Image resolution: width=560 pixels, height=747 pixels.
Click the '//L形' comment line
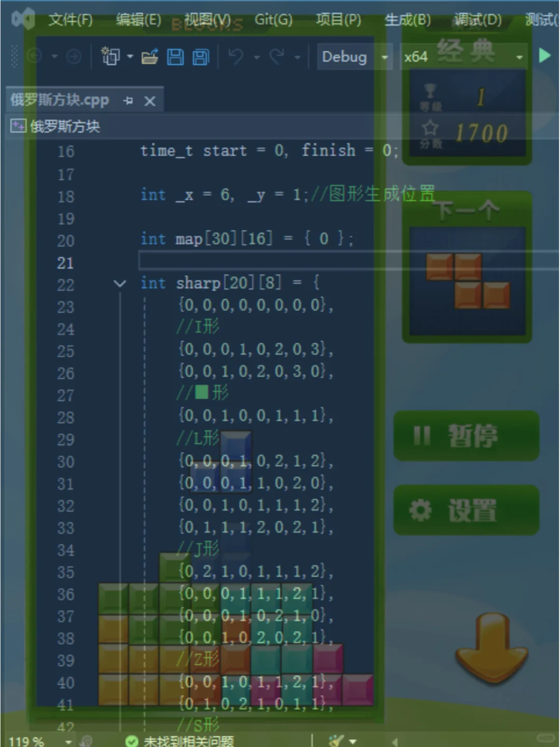(x=198, y=438)
